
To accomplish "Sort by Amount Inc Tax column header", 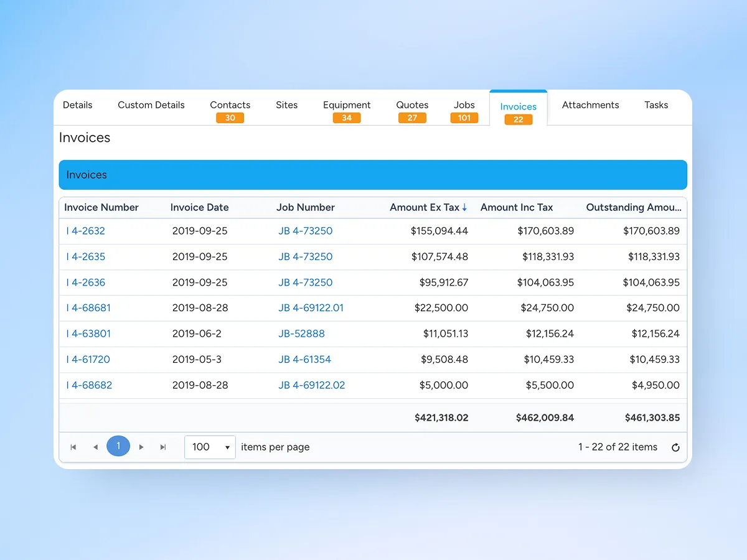I will pos(517,208).
